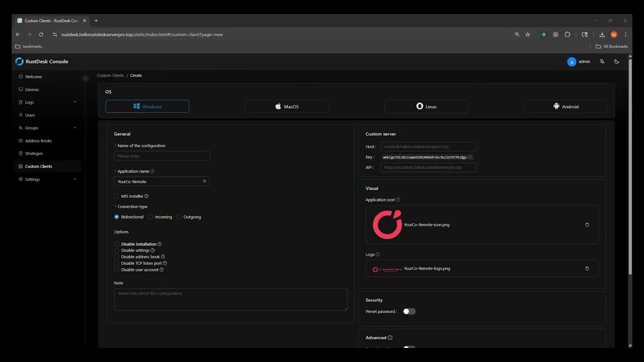This screenshot has width=644, height=362.
Task: Open the browser downloads icon
Action: click(x=602, y=35)
